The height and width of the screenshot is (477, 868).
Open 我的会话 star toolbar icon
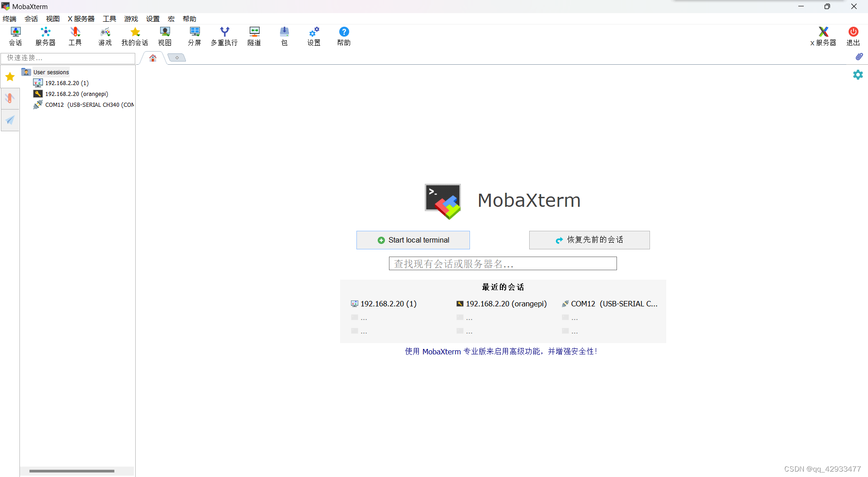(135, 36)
